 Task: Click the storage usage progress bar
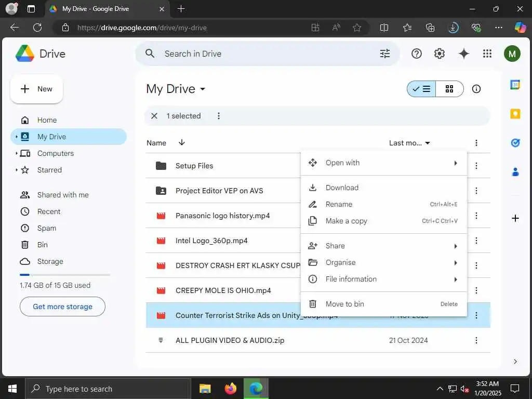[65, 274]
